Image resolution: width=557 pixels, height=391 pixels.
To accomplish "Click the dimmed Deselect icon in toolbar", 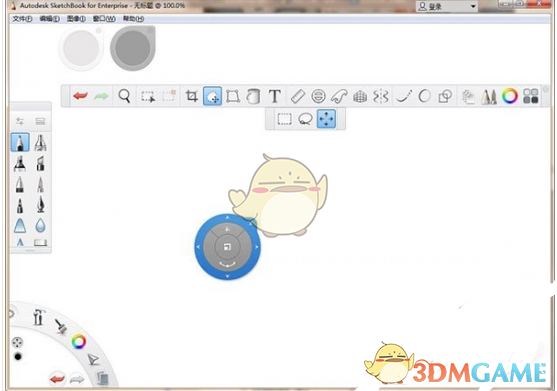I will [x=169, y=96].
